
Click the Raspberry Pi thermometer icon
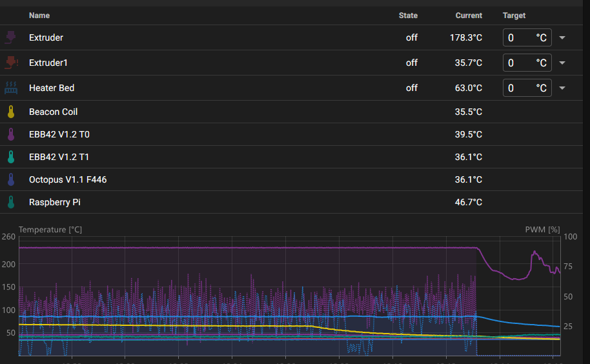pyautogui.click(x=11, y=202)
